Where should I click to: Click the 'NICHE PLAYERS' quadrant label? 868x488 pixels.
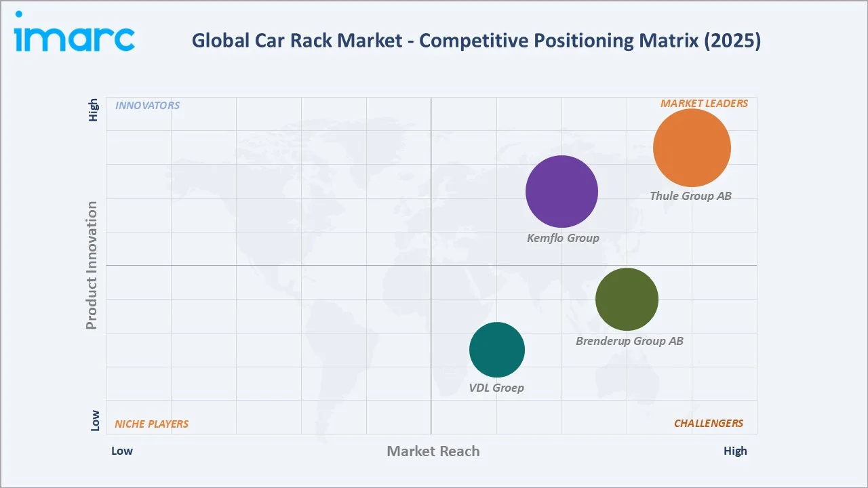151,424
